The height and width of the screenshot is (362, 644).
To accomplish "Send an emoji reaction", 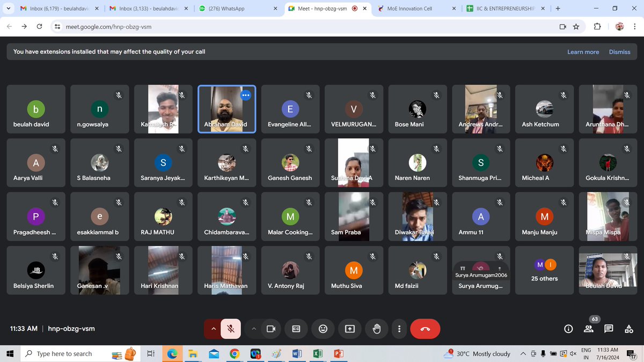I will point(323,329).
